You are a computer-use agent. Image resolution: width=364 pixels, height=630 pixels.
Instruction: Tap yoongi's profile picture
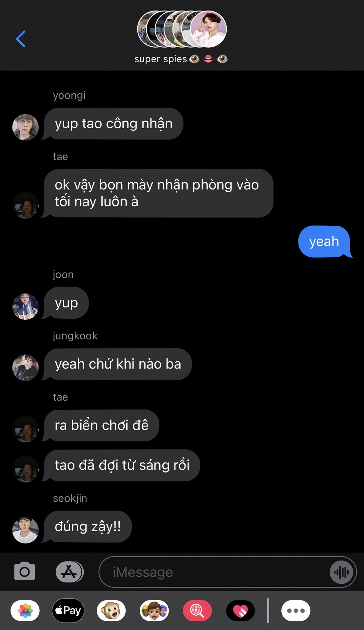(x=25, y=127)
